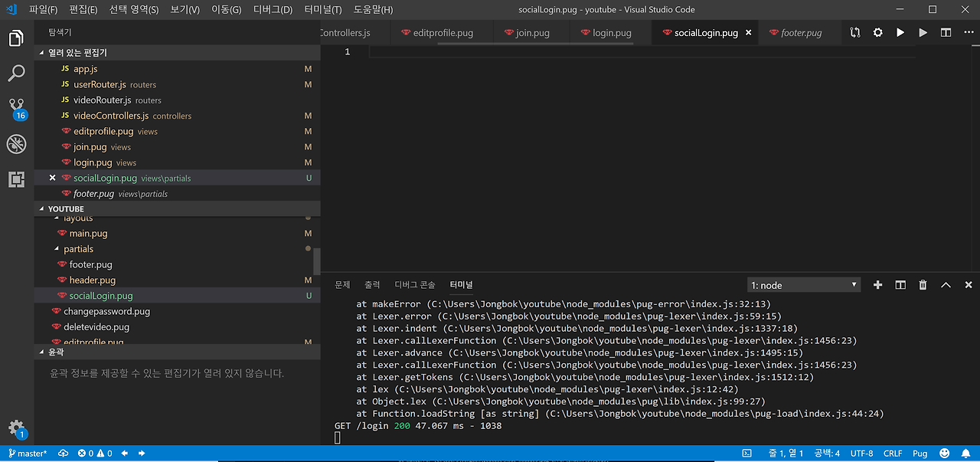Open Source Control view with 16 badge
The width and height of the screenshot is (980, 462).
pyautogui.click(x=16, y=109)
